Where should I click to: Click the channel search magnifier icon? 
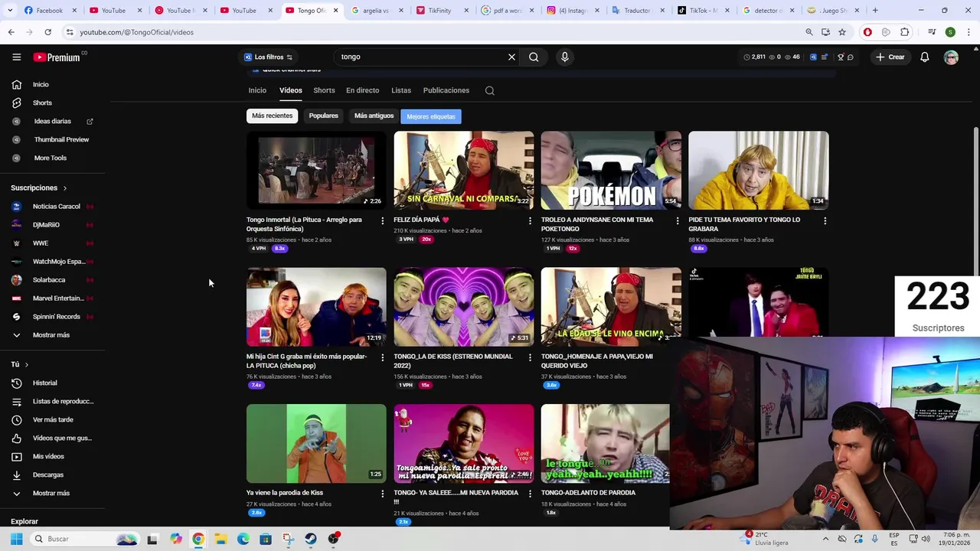[x=490, y=90]
